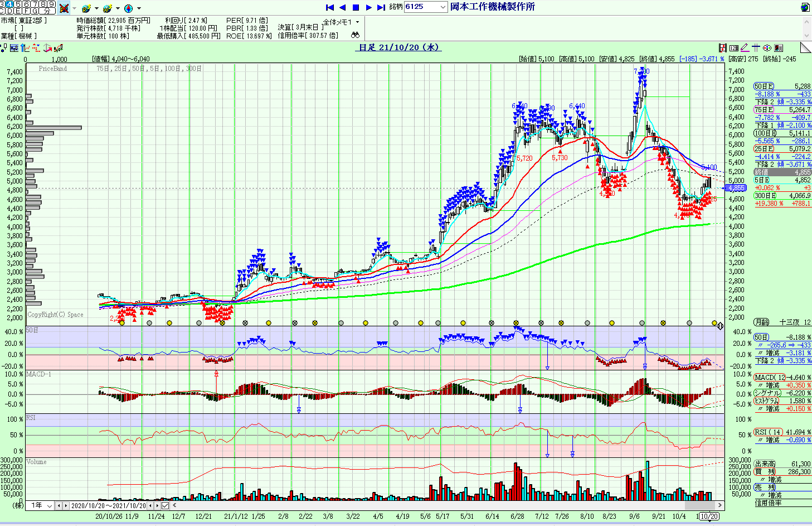The image size is (812, 526).
Task: Expand the 全体メモ1 dropdown arrow
Action: 357,22
